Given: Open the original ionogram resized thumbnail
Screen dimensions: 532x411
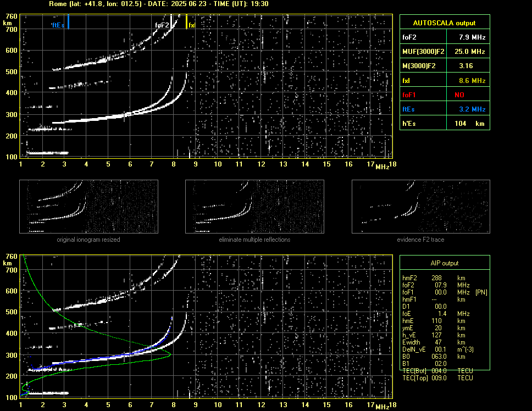Looking at the screenshot, I should coord(88,207).
